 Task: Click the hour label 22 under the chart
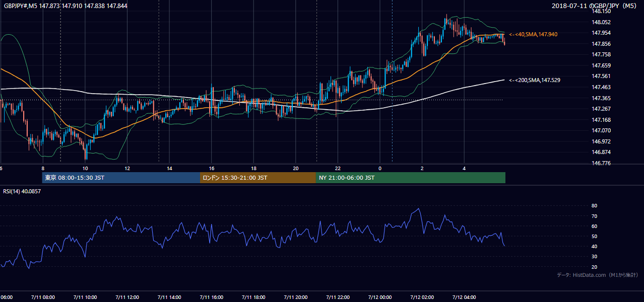click(338, 169)
